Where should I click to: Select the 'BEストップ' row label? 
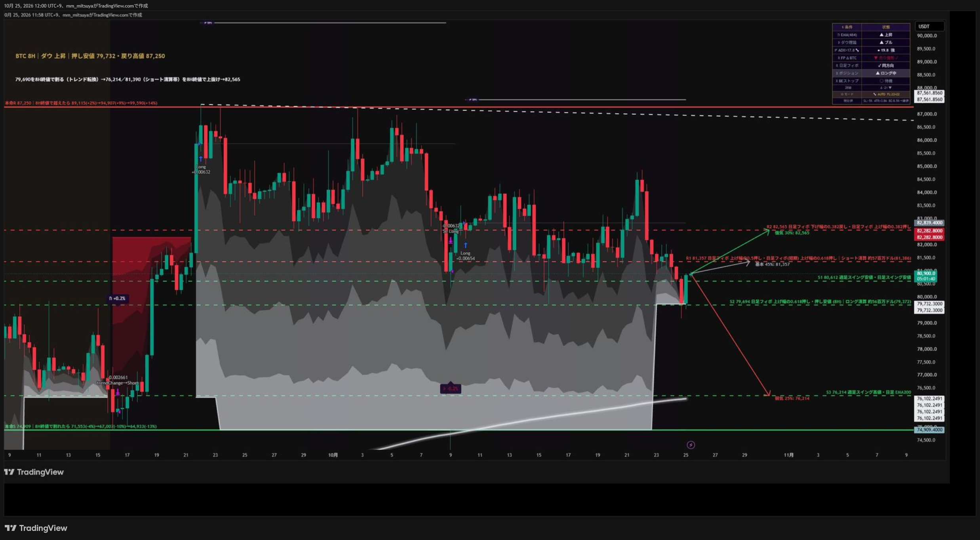847,81
